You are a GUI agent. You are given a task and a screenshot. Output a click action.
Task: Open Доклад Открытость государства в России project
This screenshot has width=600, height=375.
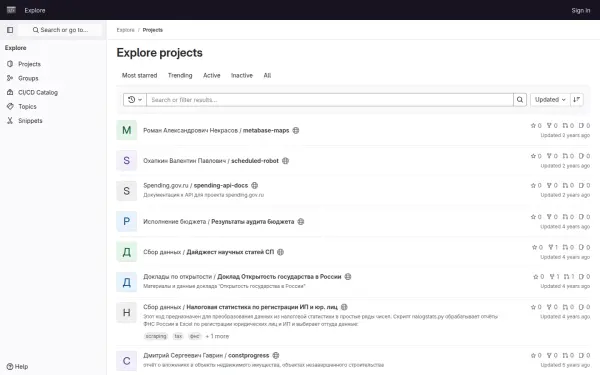pyautogui.click(x=279, y=276)
